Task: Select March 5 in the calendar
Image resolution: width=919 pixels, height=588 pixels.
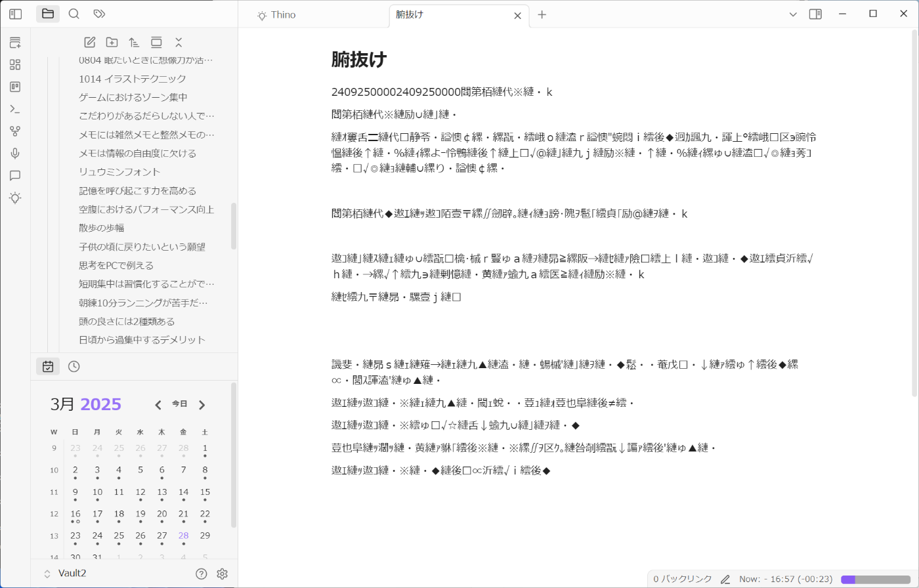Action: [x=140, y=471]
